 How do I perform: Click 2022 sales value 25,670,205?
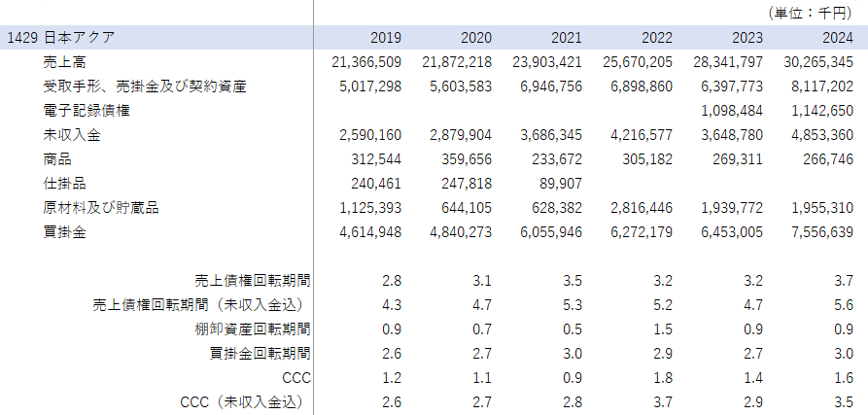pos(637,62)
